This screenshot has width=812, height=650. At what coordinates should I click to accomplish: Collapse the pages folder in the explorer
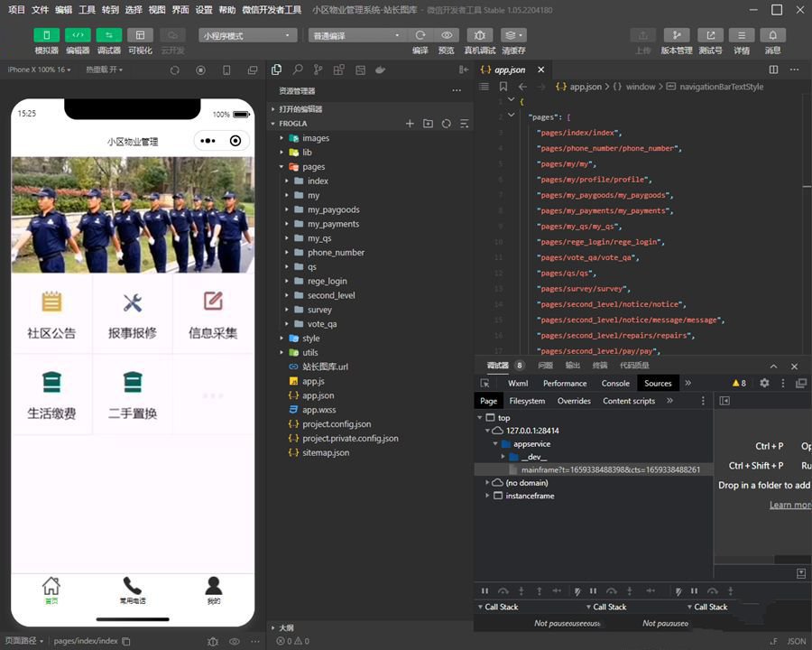point(281,166)
